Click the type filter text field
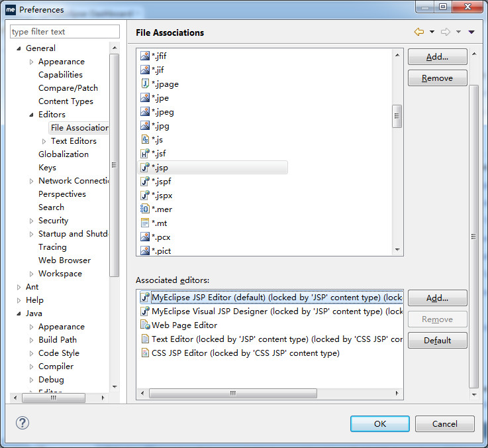The height and width of the screenshot is (448, 488). [65, 32]
